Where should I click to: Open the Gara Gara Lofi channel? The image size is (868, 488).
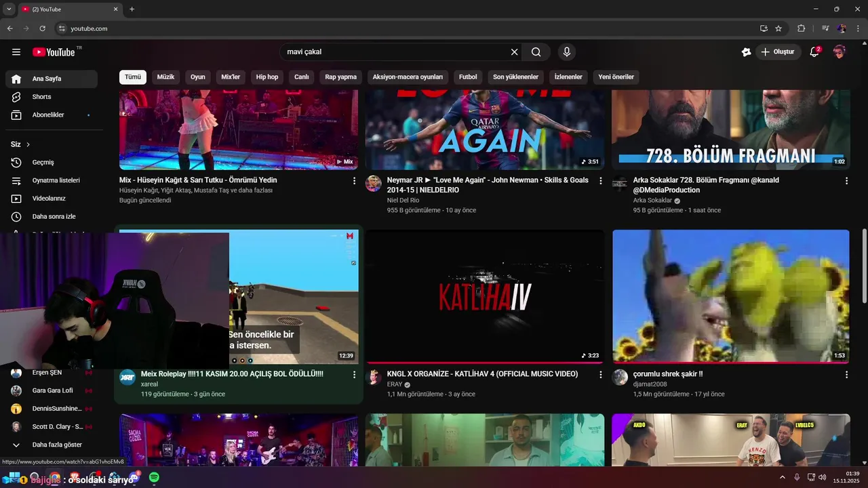[52, 390]
